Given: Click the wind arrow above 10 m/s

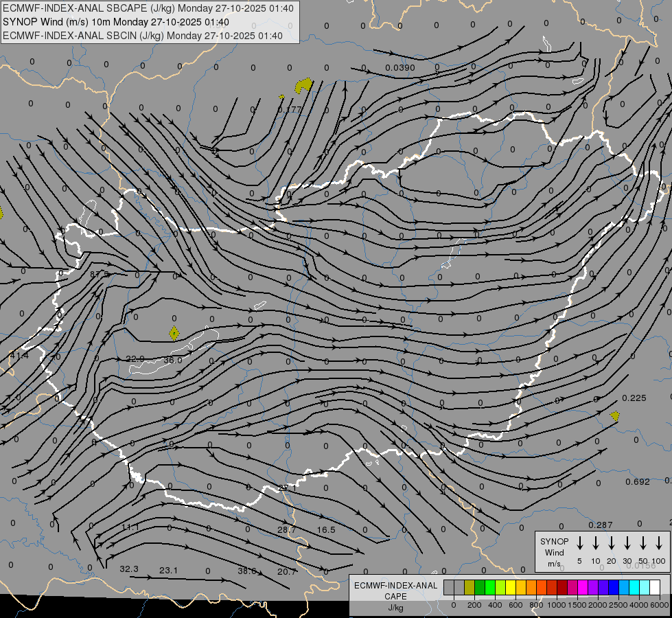Looking at the screenshot, I should tap(595, 542).
